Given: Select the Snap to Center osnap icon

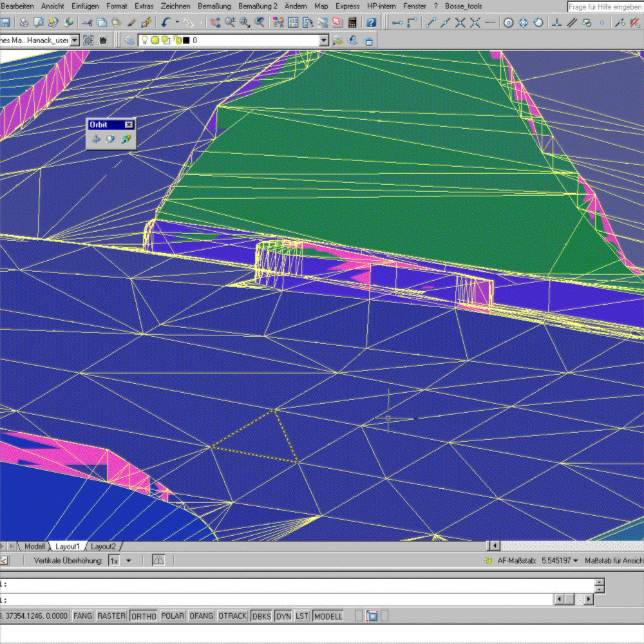Looking at the screenshot, I should point(508,23).
